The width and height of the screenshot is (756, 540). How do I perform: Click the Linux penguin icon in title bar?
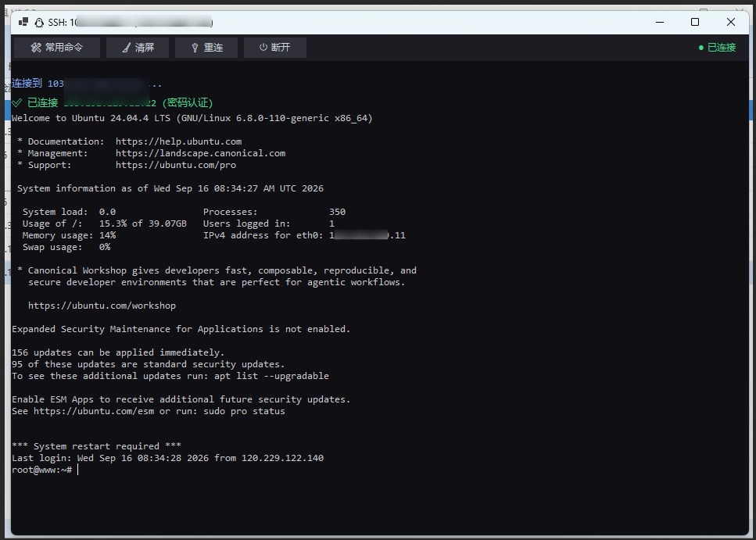(39, 22)
